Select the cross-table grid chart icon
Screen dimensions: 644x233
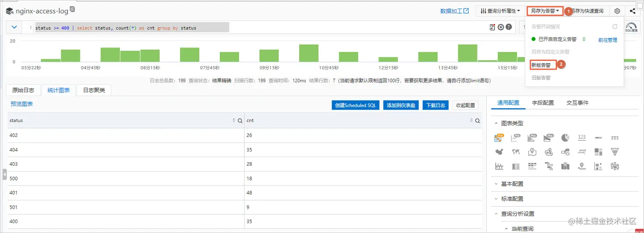point(532,166)
